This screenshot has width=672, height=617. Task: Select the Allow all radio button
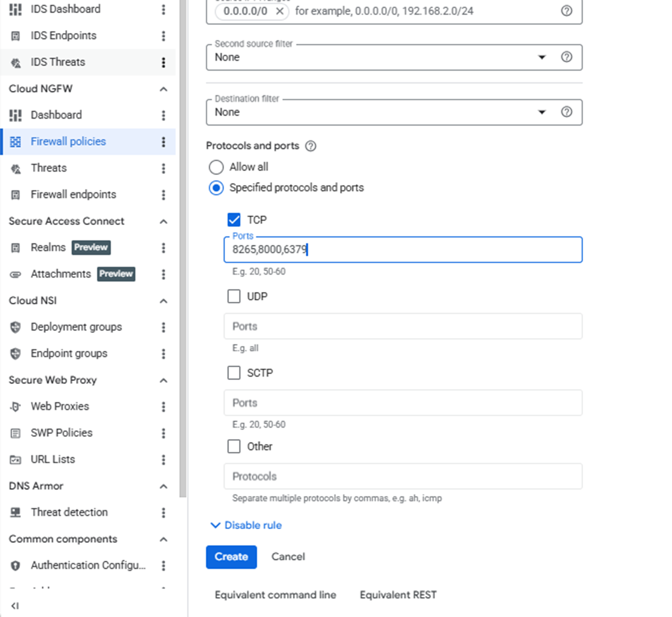(216, 167)
